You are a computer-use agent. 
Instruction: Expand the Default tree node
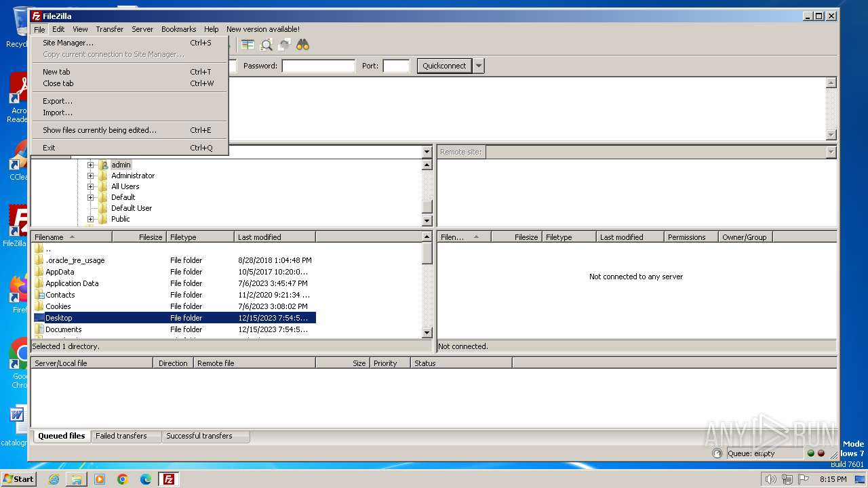click(90, 197)
